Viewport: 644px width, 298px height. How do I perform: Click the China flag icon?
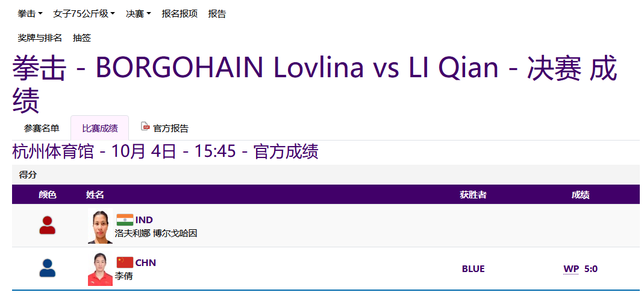(125, 262)
